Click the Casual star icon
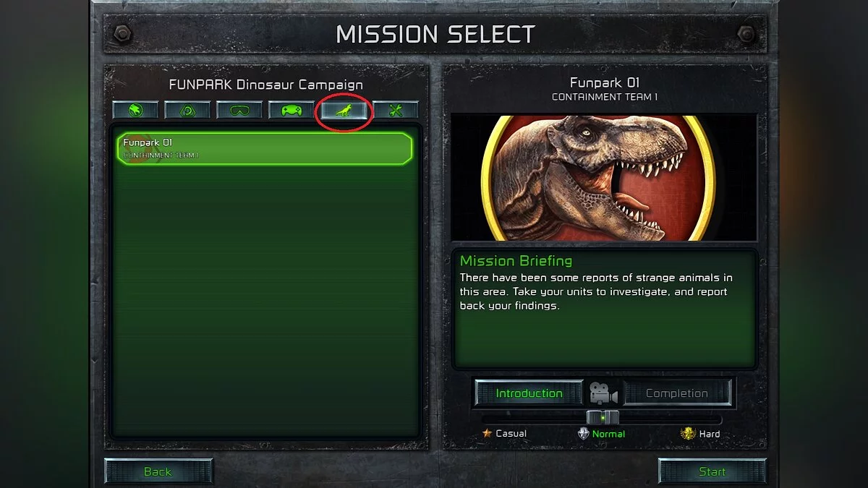The width and height of the screenshot is (868, 488). point(487,434)
